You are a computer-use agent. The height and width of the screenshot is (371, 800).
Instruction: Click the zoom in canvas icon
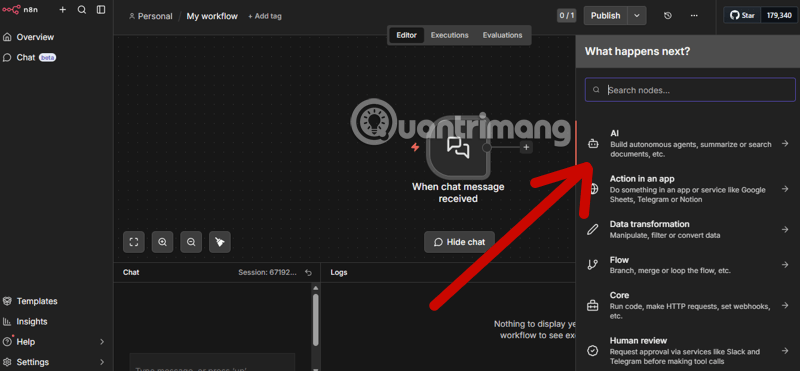click(162, 242)
